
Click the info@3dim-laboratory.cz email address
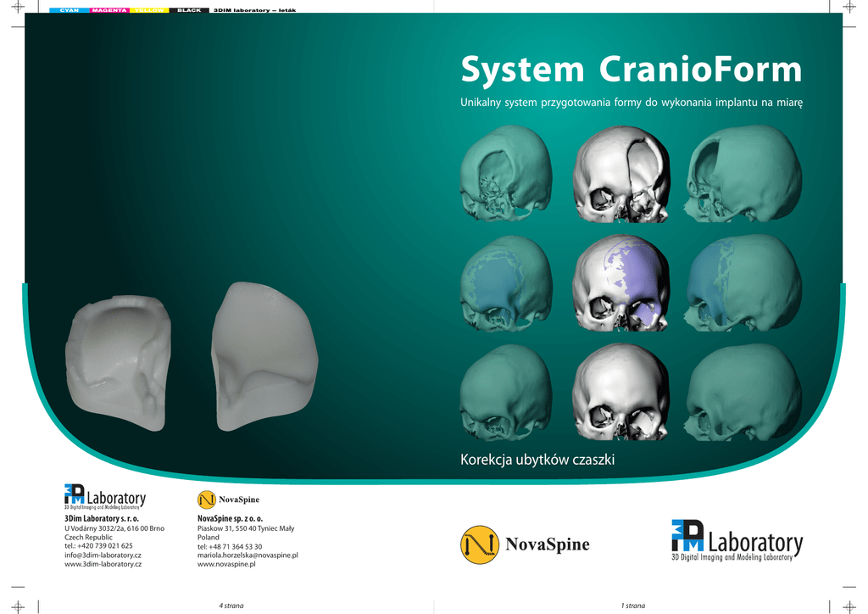point(103,555)
